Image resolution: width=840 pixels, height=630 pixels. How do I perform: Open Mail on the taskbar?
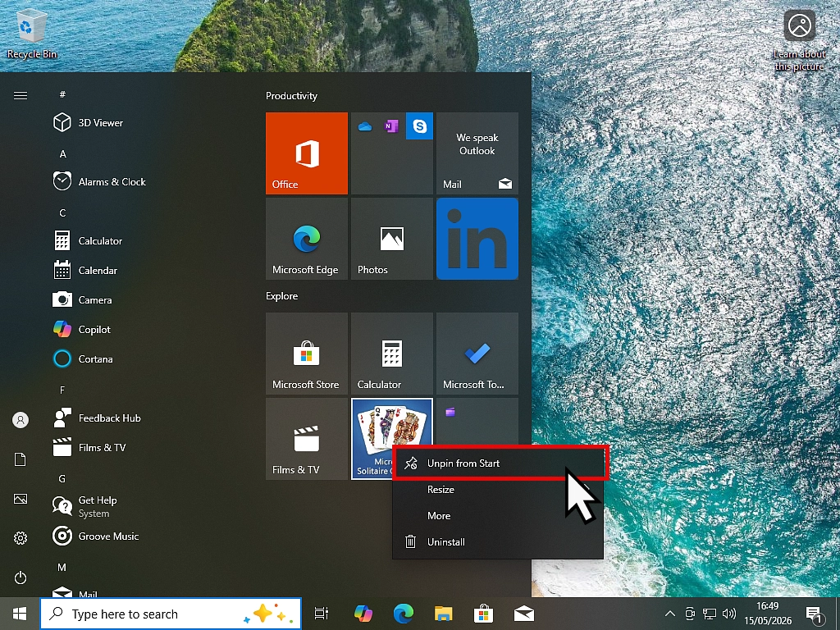coord(524,614)
